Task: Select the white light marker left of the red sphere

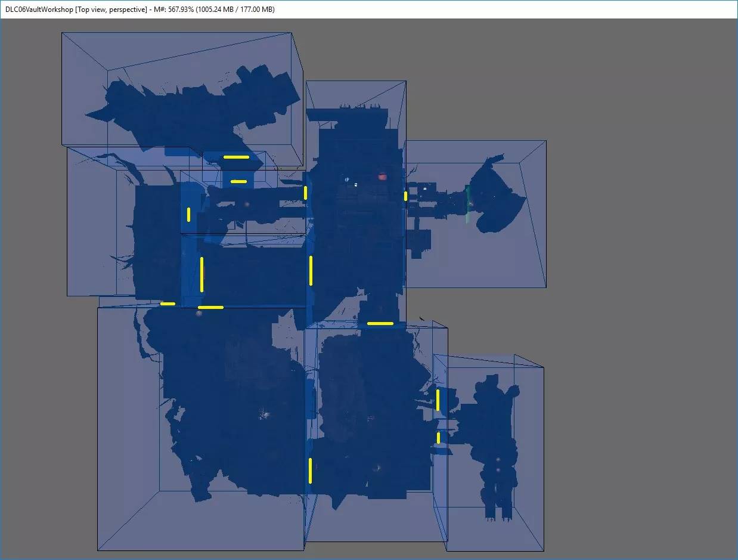Action: point(356,184)
